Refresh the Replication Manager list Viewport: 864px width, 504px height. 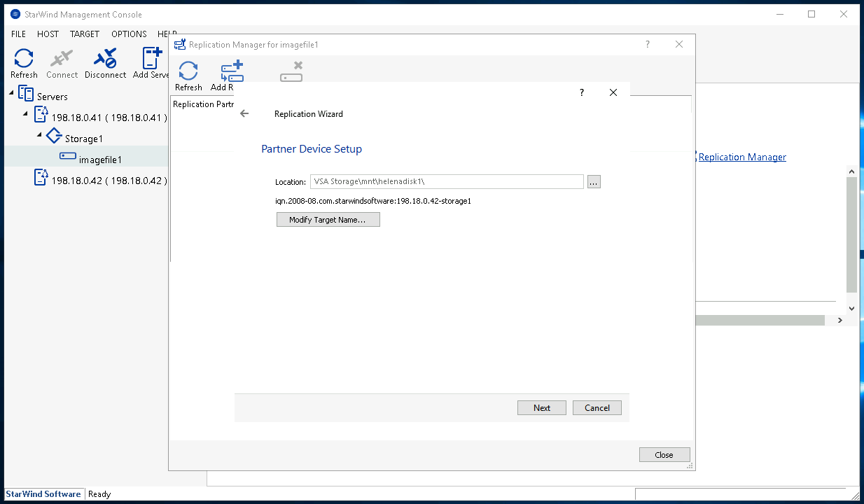[x=188, y=76]
